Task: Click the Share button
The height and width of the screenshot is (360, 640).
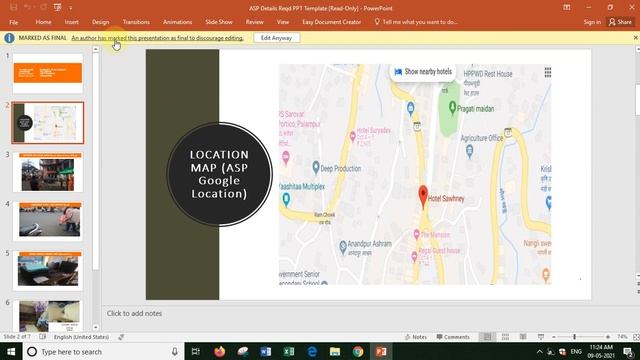Action: tap(620, 22)
